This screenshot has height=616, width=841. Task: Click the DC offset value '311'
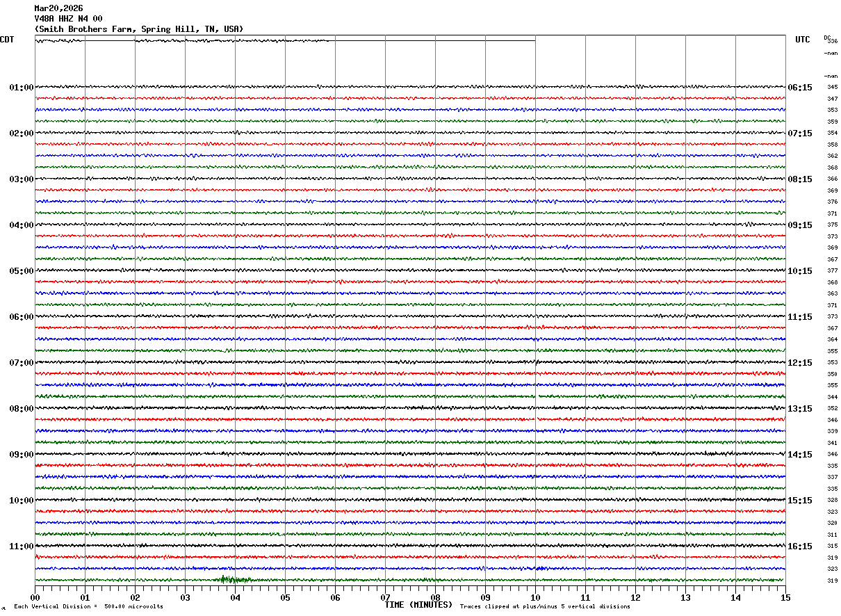coord(832,535)
